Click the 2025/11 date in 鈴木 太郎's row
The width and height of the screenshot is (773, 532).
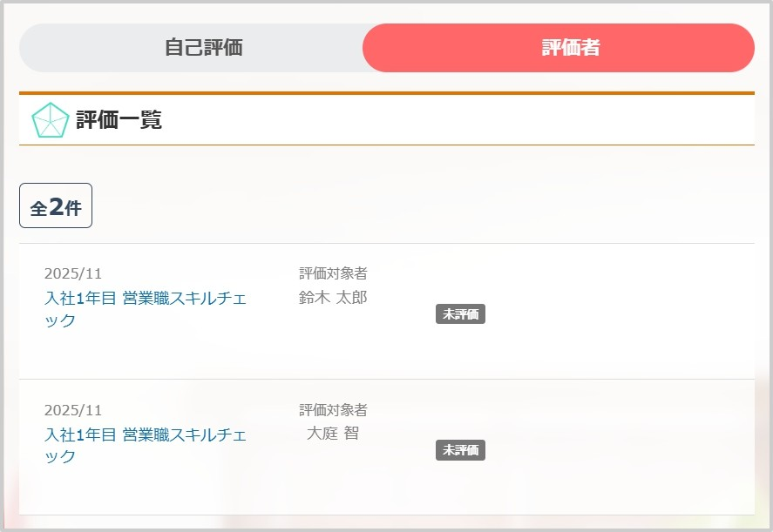pos(73,274)
